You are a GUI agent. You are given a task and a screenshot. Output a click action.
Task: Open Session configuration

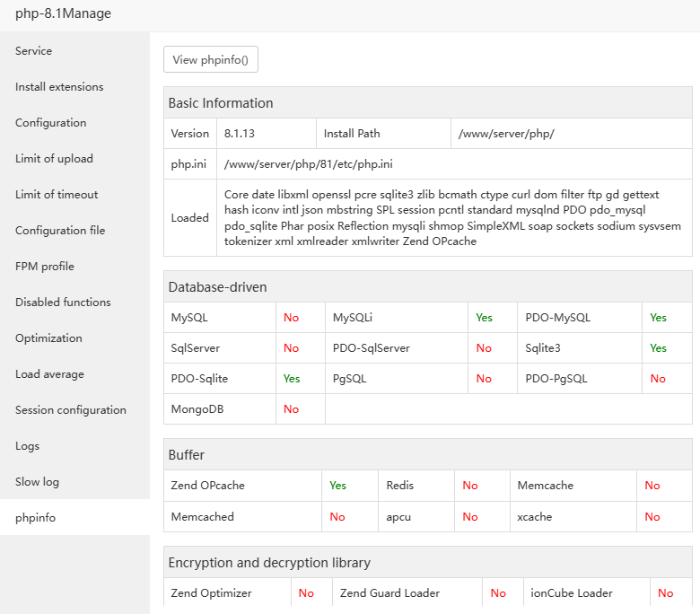click(71, 410)
